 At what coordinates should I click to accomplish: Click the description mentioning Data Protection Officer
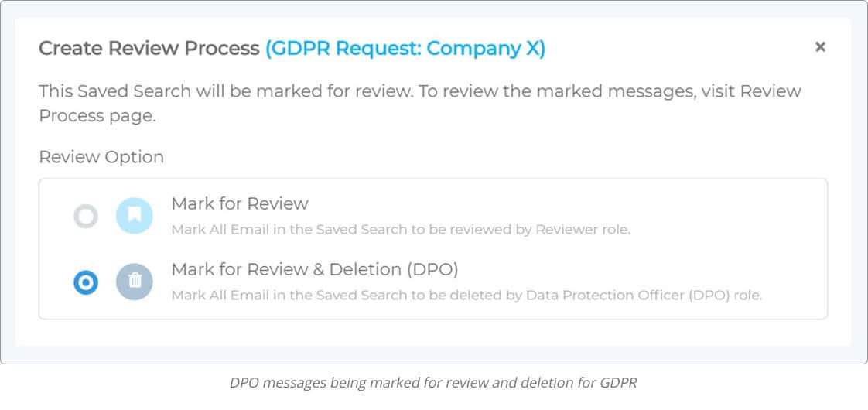coord(466,296)
